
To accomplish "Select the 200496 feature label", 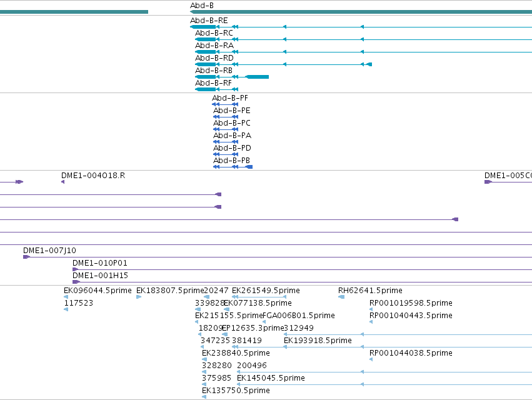I will [252, 366].
